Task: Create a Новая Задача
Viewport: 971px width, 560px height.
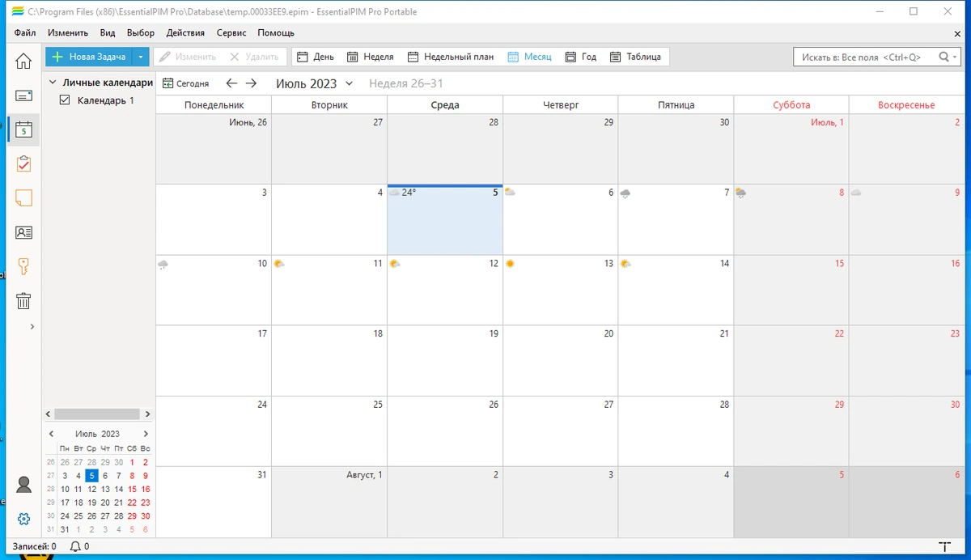Action: (x=89, y=57)
